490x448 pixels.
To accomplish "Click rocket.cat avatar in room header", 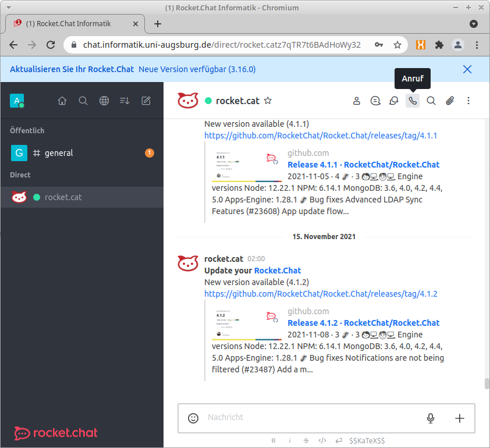I will click(x=188, y=100).
